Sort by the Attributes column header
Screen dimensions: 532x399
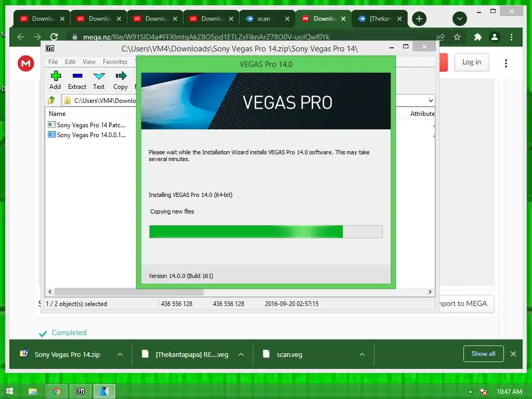pyautogui.click(x=422, y=114)
